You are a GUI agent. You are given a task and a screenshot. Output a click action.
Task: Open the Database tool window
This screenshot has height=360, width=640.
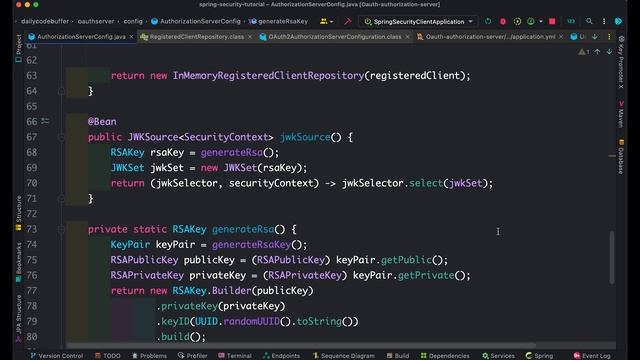click(x=621, y=156)
